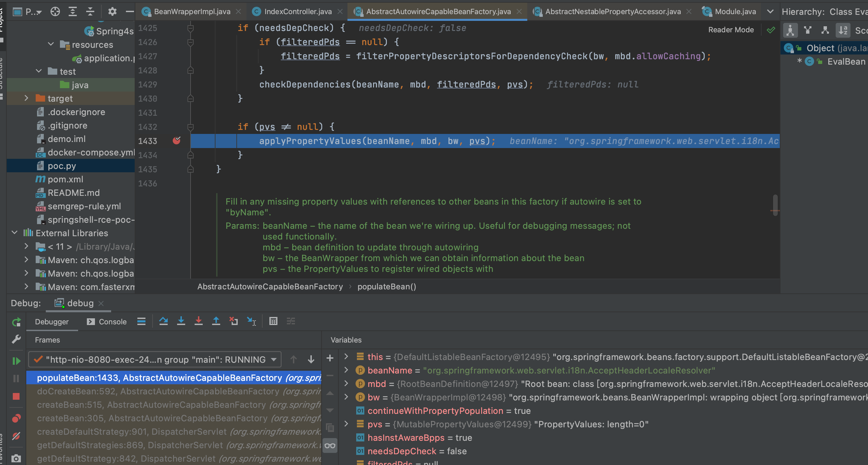This screenshot has width=868, height=465.
Task: Click Show Execution Point icon
Action: point(141,322)
